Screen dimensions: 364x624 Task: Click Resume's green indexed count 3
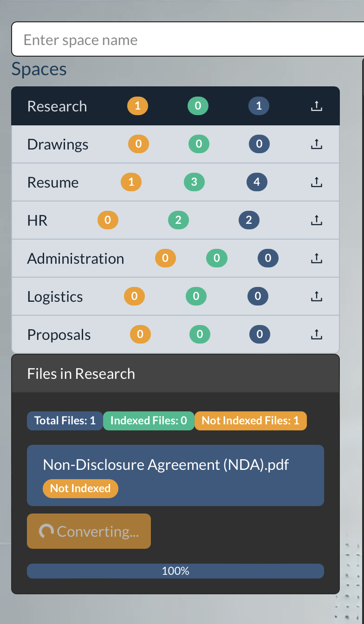tap(194, 182)
